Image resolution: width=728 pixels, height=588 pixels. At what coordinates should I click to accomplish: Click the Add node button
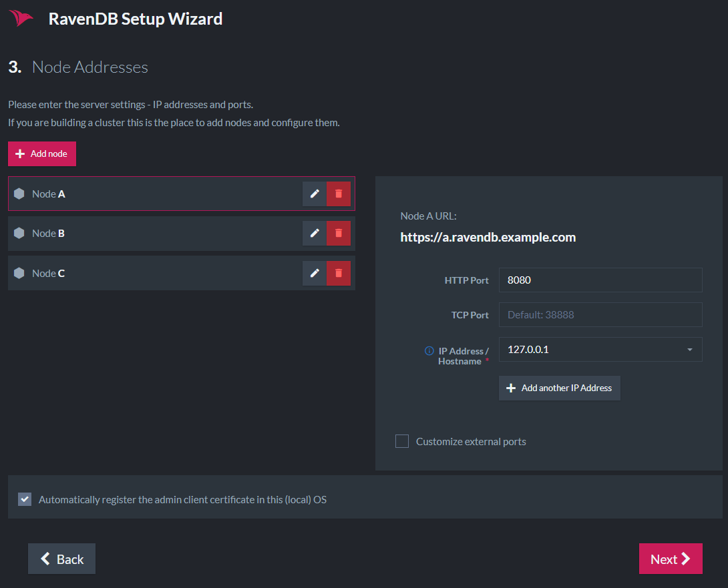coord(42,154)
